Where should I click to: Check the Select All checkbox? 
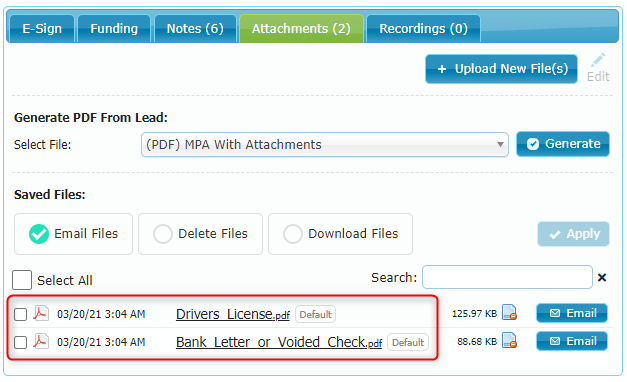pyautogui.click(x=22, y=280)
